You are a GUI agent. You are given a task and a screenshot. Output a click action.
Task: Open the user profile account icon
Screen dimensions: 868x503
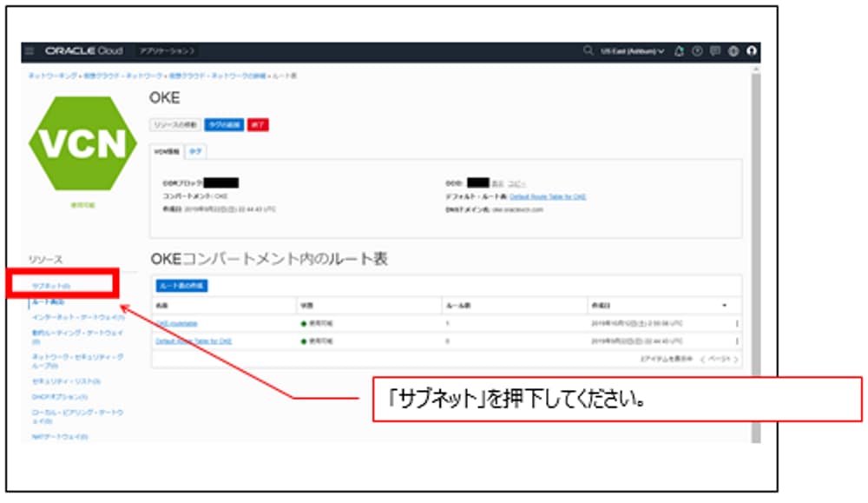tap(751, 52)
